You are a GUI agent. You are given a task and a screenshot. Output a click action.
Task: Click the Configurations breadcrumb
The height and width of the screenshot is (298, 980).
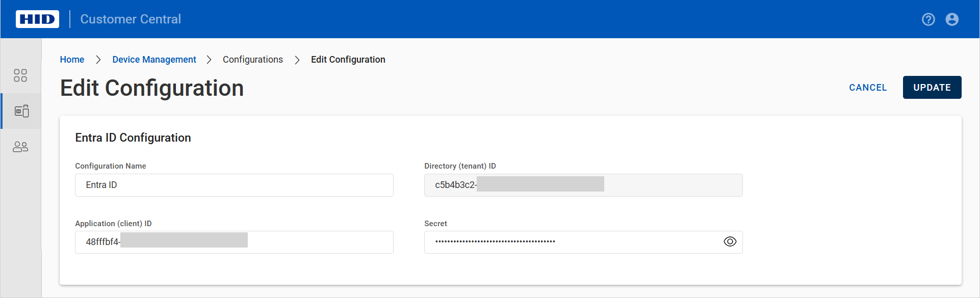point(252,60)
